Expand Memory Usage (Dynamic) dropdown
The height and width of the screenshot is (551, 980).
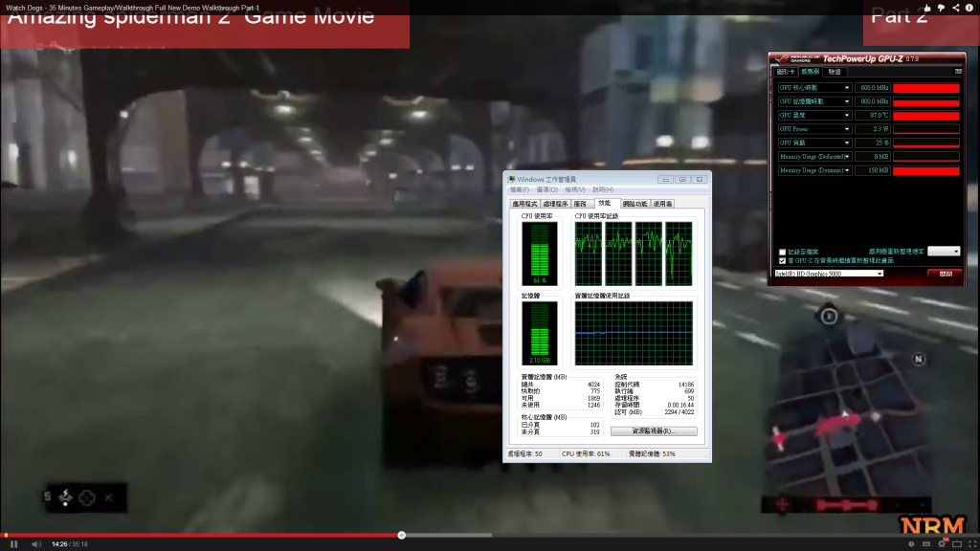coord(847,170)
